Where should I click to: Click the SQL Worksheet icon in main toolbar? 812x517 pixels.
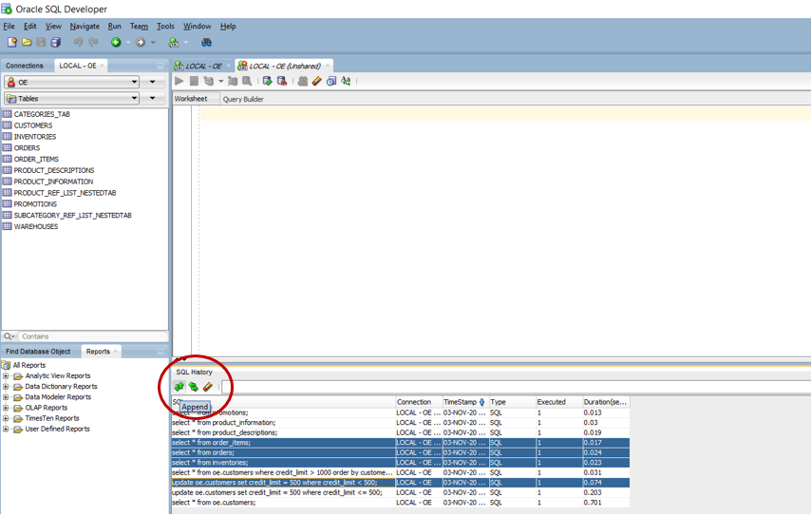(174, 43)
